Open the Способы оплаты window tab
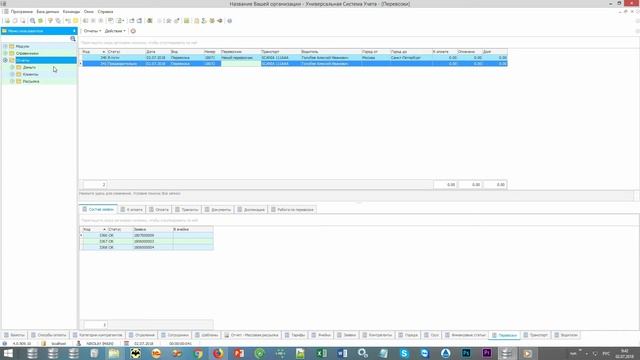 tap(49, 335)
